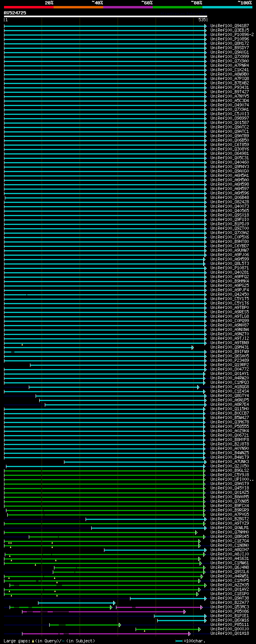This screenshot has height=644, width=256.
Task: Click hit label UniRef100_C1K241
Action: click(x=230, y=70)
